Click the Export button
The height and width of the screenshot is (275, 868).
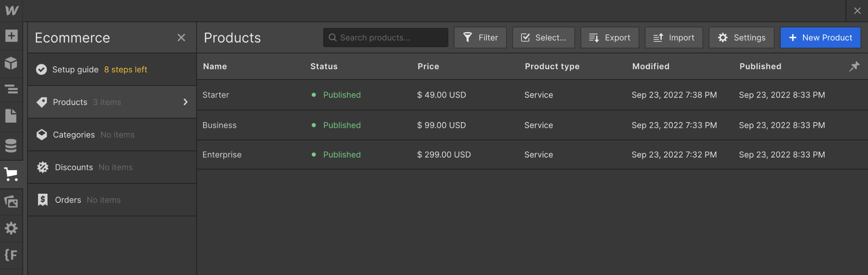pos(609,38)
